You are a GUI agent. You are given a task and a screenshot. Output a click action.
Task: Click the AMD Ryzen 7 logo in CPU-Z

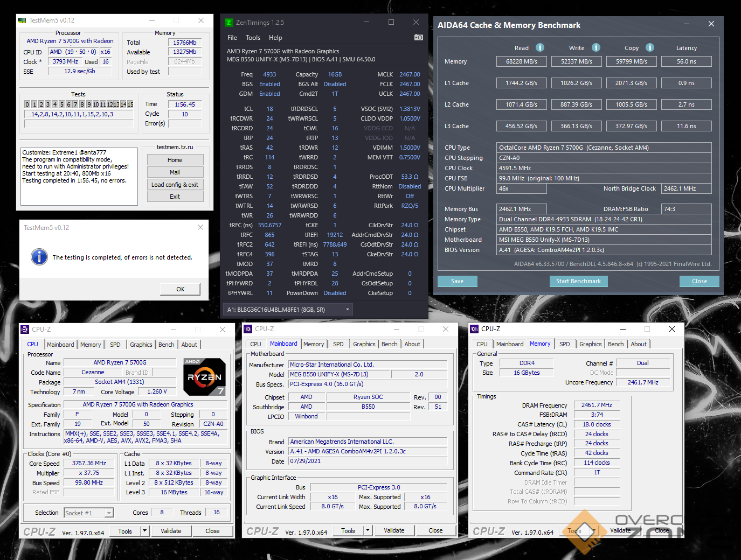pyautogui.click(x=204, y=377)
